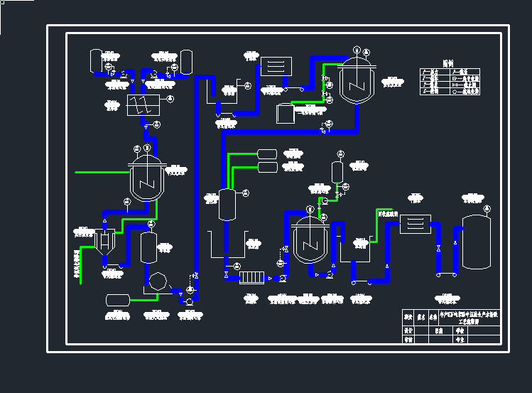Click the small vertical vessel above lower reactor
The image size is (532, 393).
point(337,172)
